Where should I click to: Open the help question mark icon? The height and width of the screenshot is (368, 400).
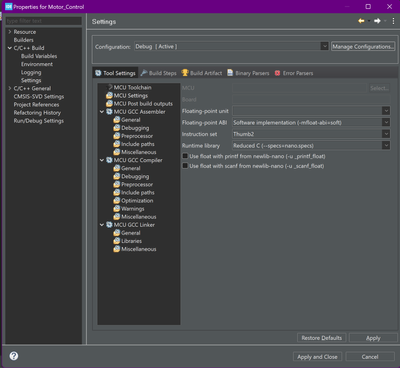(x=14, y=356)
